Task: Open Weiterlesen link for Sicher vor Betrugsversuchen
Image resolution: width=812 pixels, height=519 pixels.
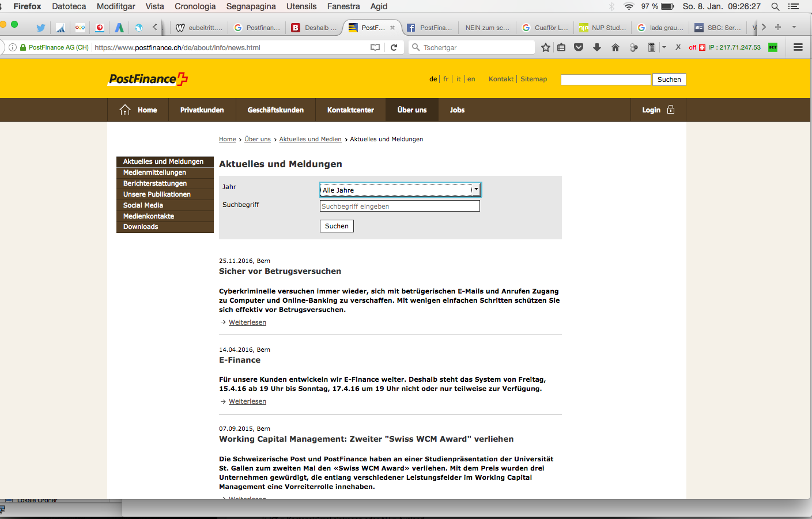Action: click(x=247, y=322)
